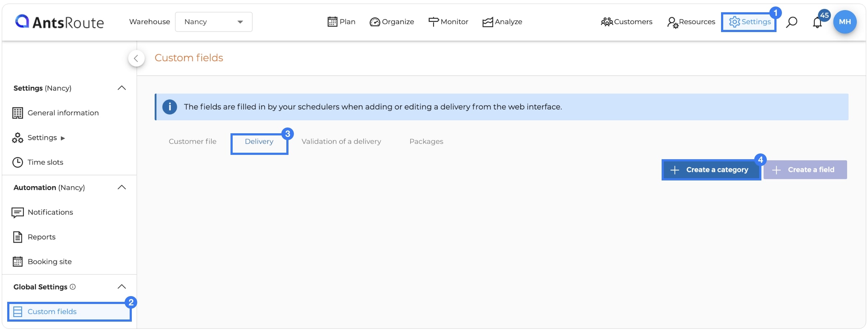868x331 pixels.
Task: Open the Plan calendar menu
Action: pyautogui.click(x=341, y=22)
